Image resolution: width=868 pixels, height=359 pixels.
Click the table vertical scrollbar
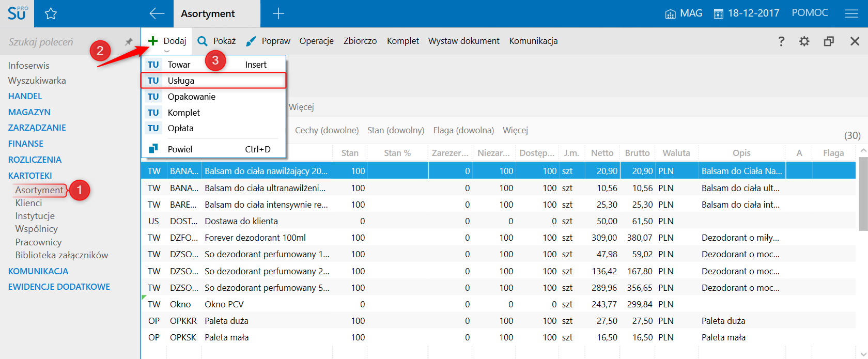pos(863,194)
